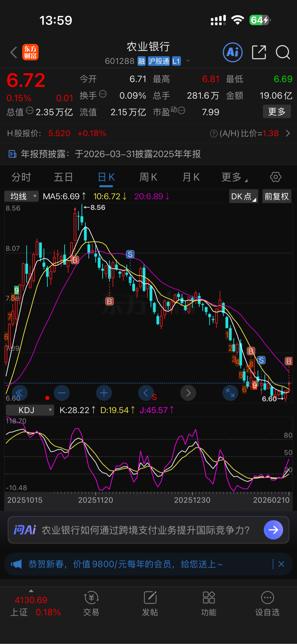Switch to 五日 tab
Image resolution: width=297 pixels, height=644 pixels.
click(x=63, y=177)
